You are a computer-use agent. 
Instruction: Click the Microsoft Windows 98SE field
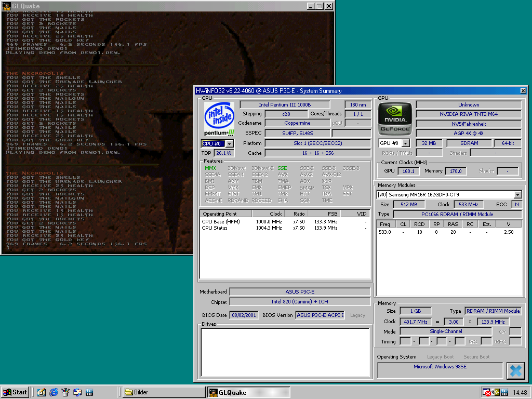440,370
